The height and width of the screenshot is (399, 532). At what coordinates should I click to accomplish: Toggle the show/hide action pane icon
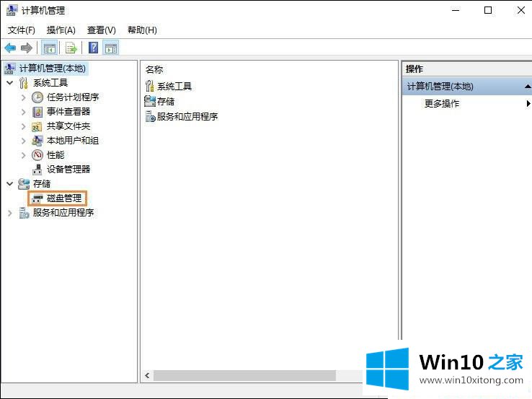111,48
